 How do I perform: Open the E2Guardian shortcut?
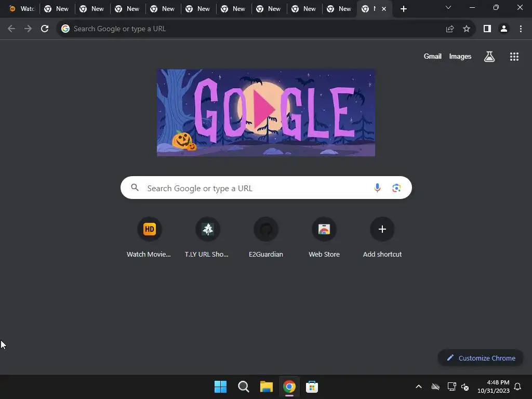coord(266,237)
